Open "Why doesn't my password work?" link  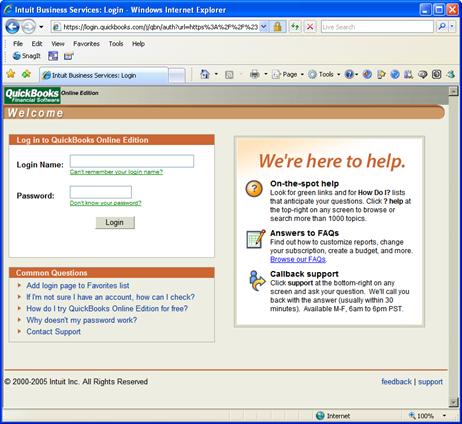[82, 320]
